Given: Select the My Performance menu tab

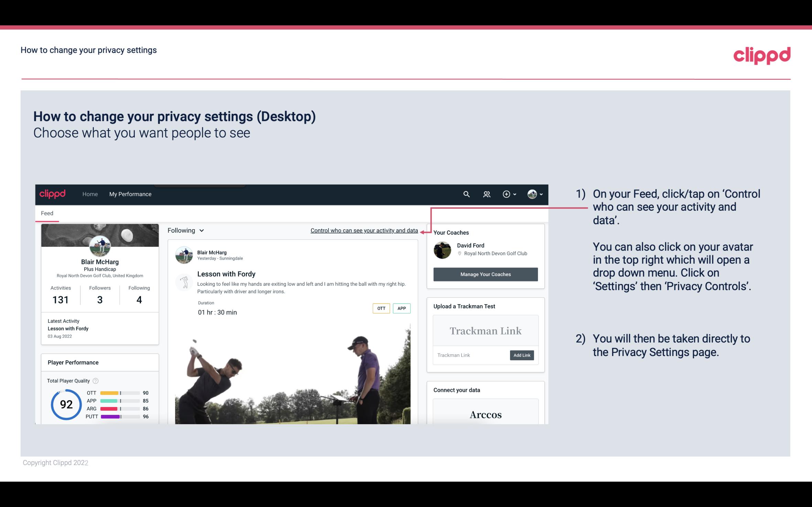Looking at the screenshot, I should click(x=130, y=194).
